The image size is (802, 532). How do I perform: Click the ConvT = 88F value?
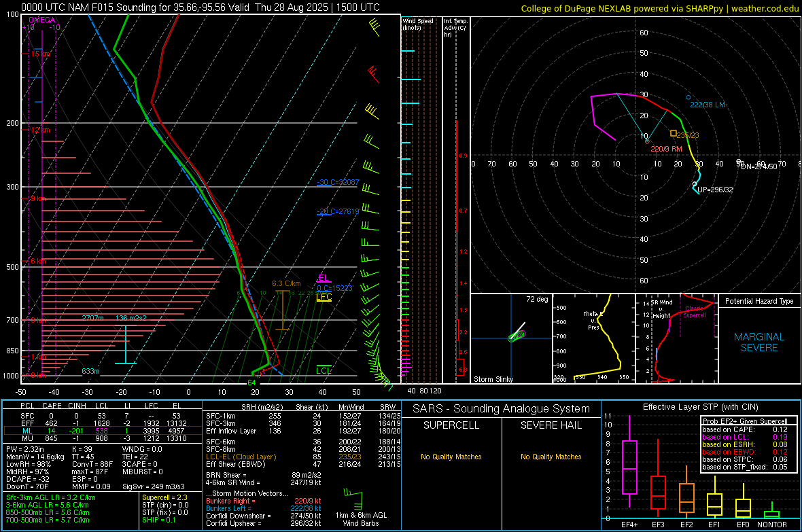pyautogui.click(x=92, y=465)
